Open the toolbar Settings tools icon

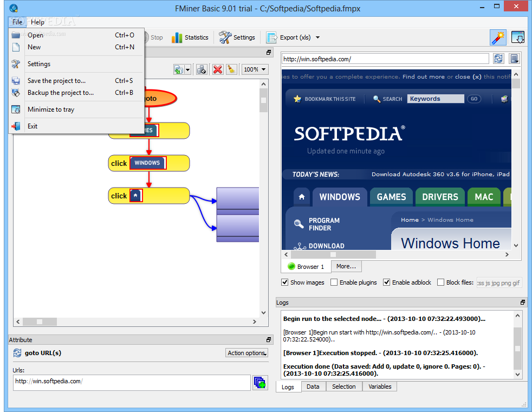(x=225, y=37)
